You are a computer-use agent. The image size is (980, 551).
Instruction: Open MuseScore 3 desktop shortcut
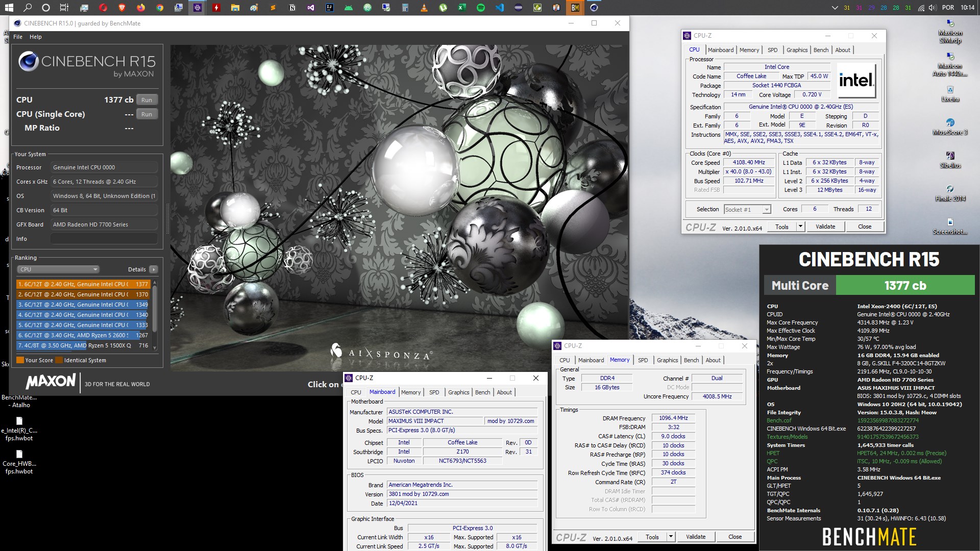point(950,127)
